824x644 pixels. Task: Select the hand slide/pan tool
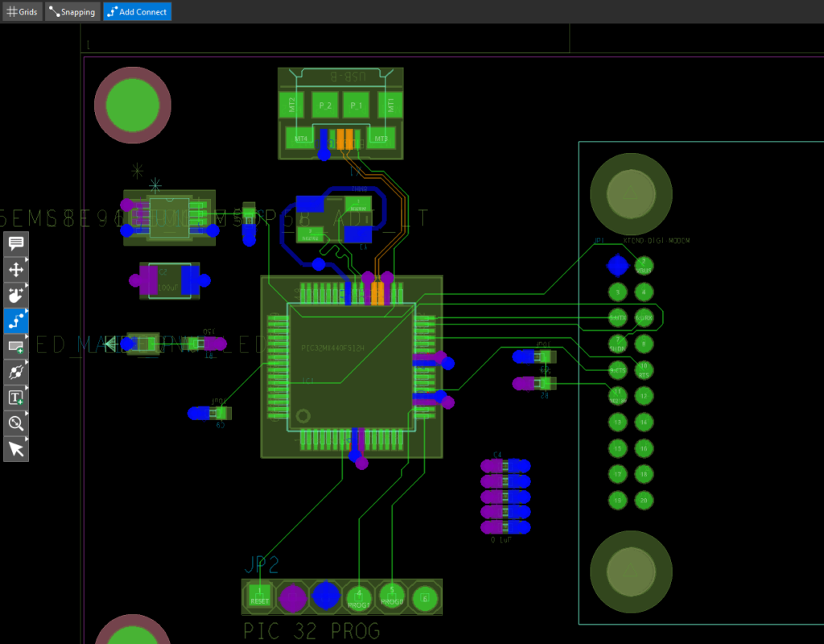point(16,295)
